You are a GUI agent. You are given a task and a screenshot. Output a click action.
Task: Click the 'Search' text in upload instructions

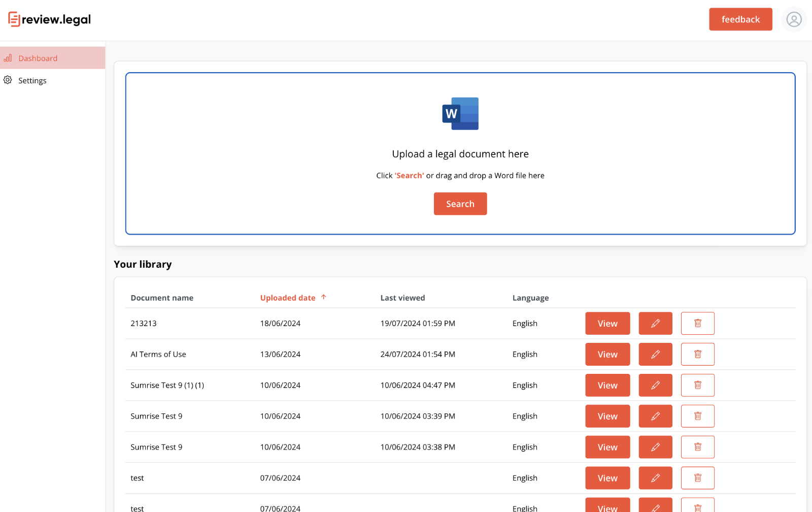(x=409, y=175)
